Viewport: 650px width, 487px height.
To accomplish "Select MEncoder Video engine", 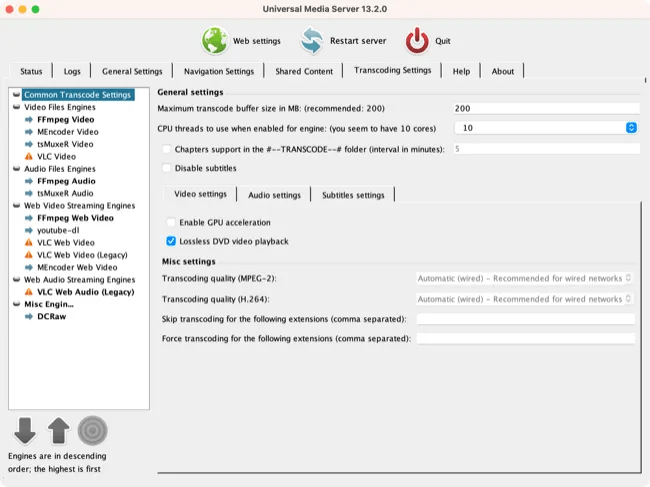I will click(x=68, y=132).
